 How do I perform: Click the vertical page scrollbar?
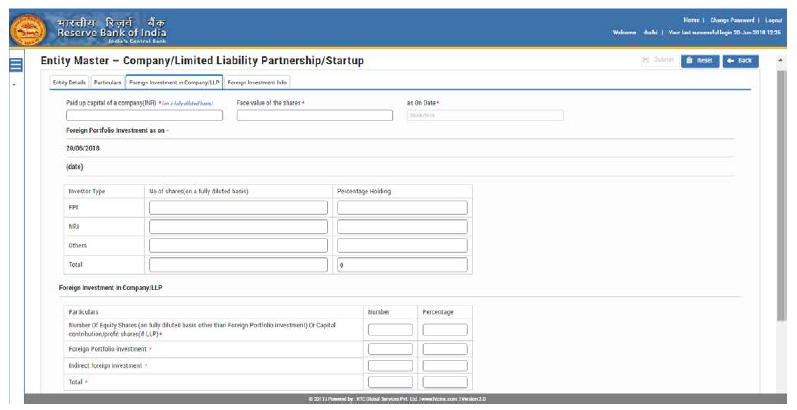782,200
